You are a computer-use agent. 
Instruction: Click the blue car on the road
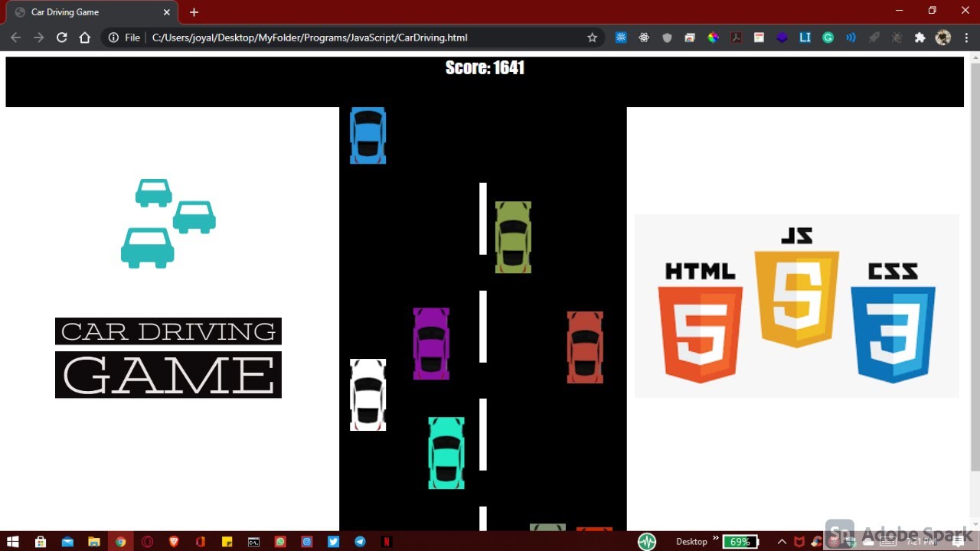click(367, 135)
